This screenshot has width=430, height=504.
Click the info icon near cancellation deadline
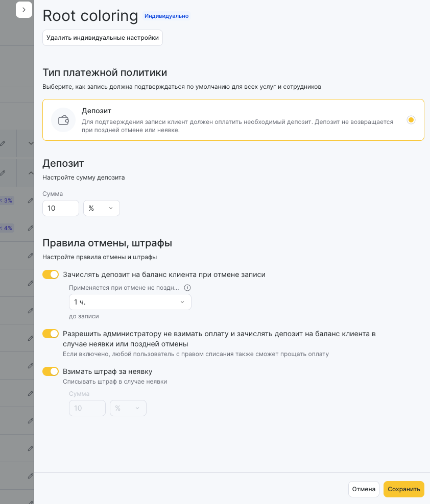(187, 288)
